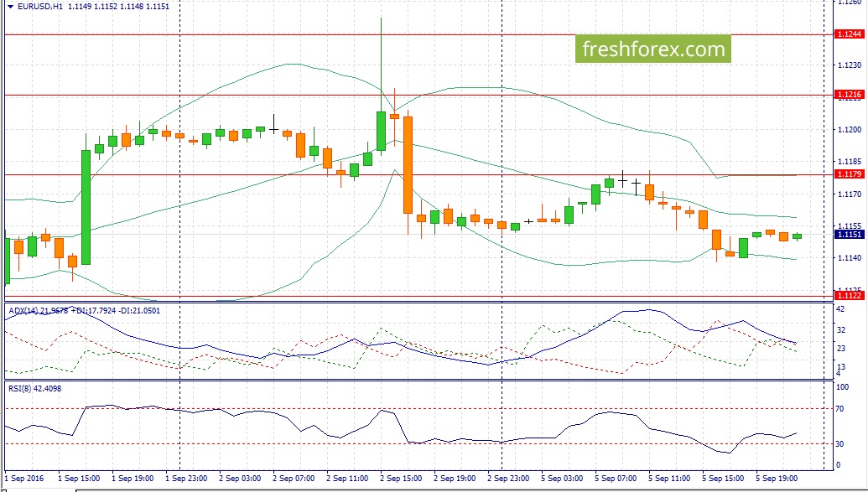Select the 1.1244 resistance level label
Image resolution: width=868 pixels, height=492 pixels.
point(849,34)
